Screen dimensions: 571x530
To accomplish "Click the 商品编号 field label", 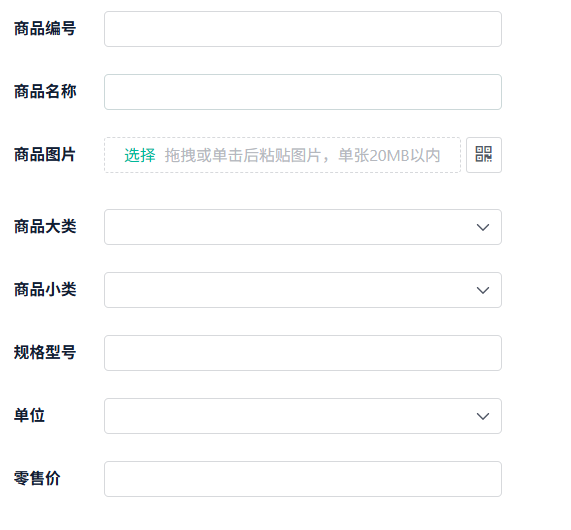I will (x=45, y=28).
